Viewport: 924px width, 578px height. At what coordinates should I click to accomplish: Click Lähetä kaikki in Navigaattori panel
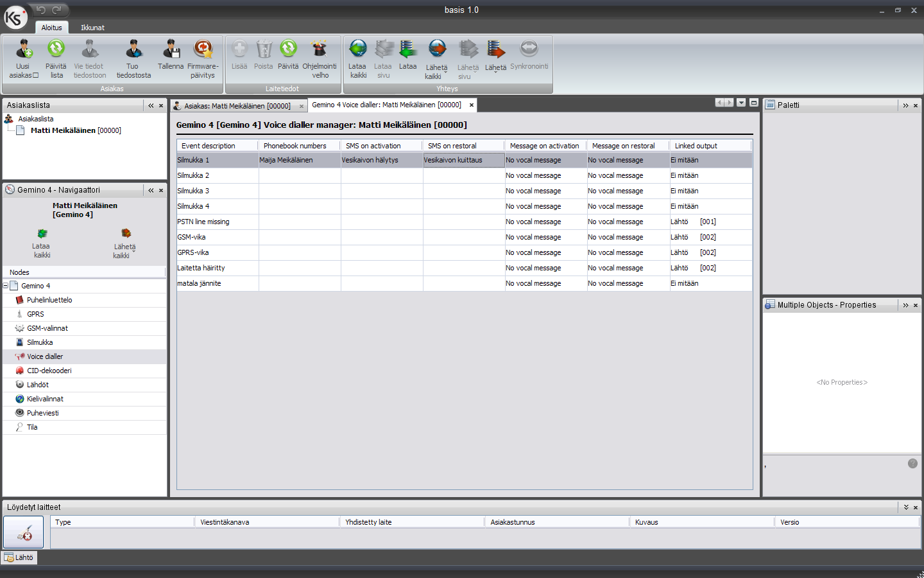point(125,243)
